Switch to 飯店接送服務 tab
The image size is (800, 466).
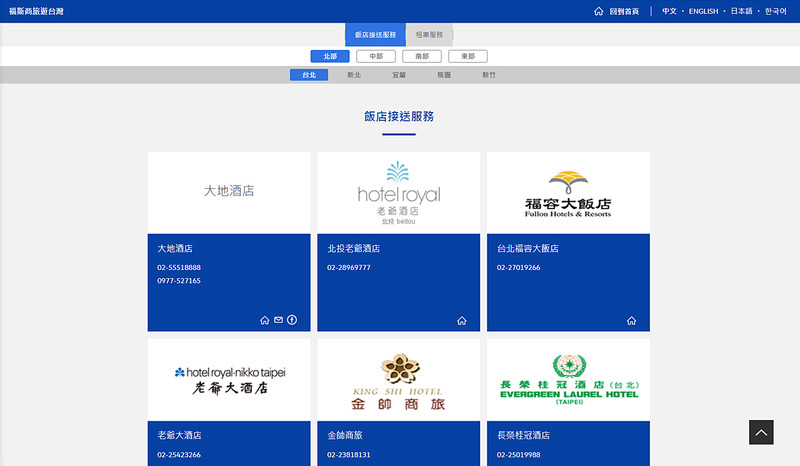click(x=376, y=35)
